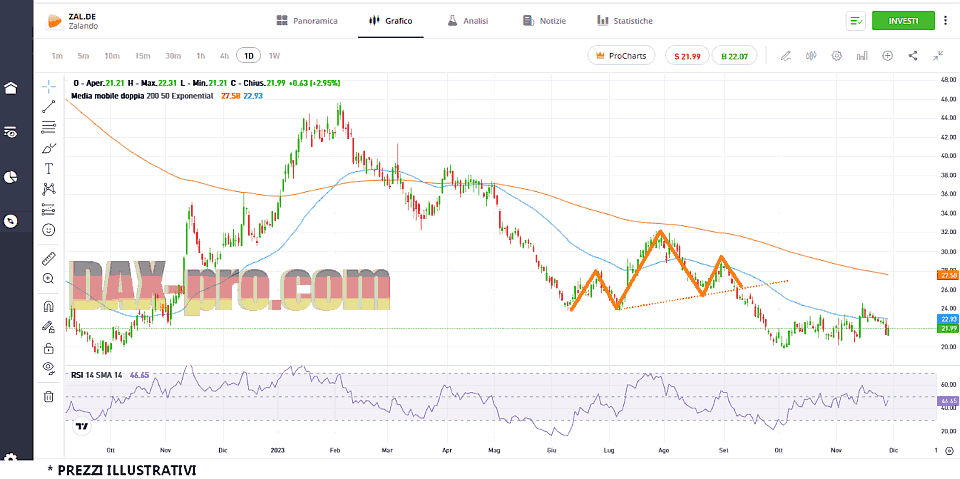Select the 4h timeframe
Image resolution: width=960 pixels, height=479 pixels.
pos(224,56)
